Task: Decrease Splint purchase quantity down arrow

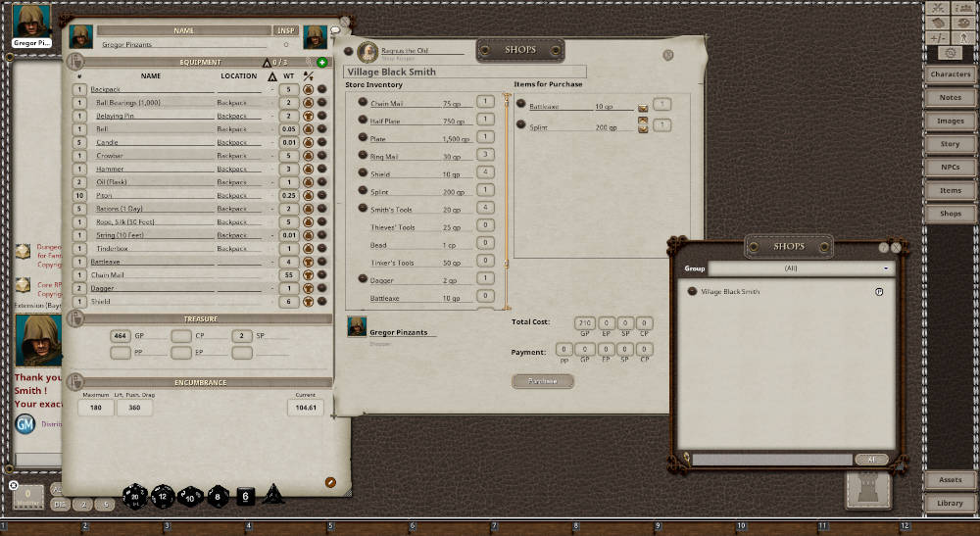Action: 643,129
